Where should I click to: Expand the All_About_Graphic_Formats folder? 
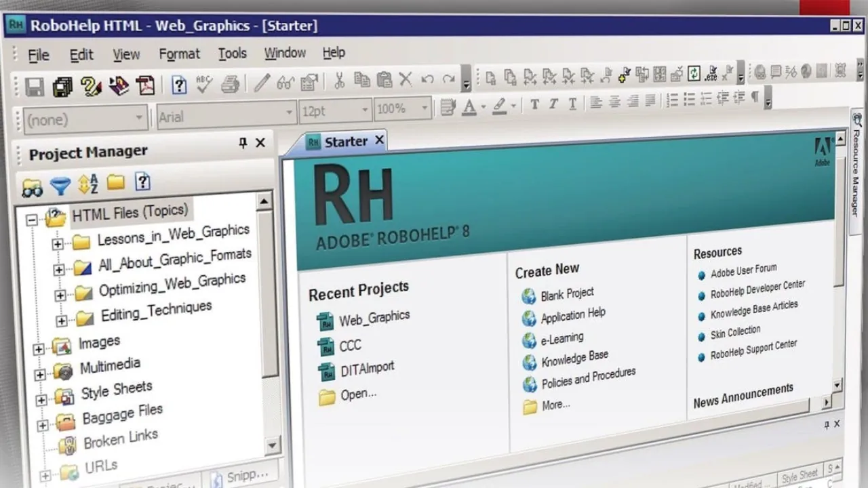click(x=59, y=270)
